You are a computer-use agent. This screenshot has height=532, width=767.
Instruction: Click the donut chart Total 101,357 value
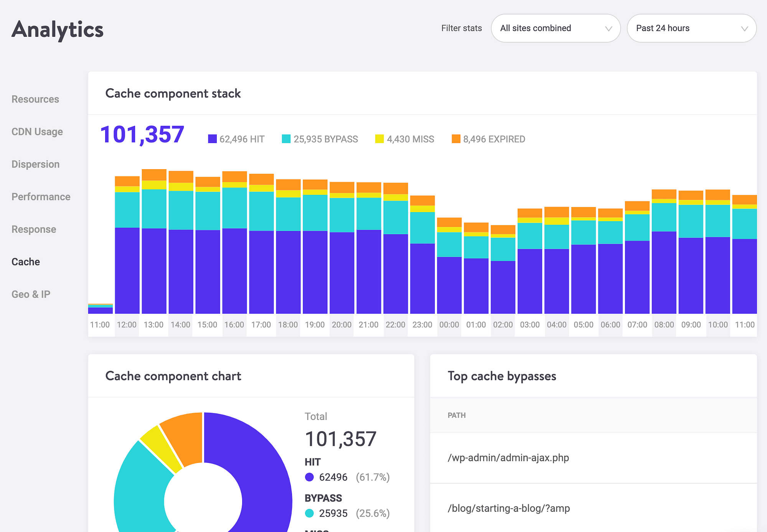click(x=341, y=439)
